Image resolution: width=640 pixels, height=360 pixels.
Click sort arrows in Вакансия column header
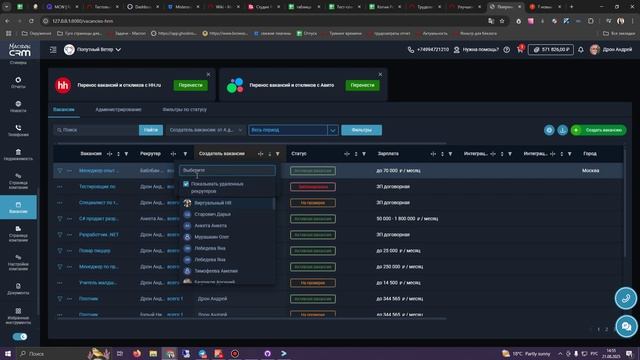pos(118,154)
